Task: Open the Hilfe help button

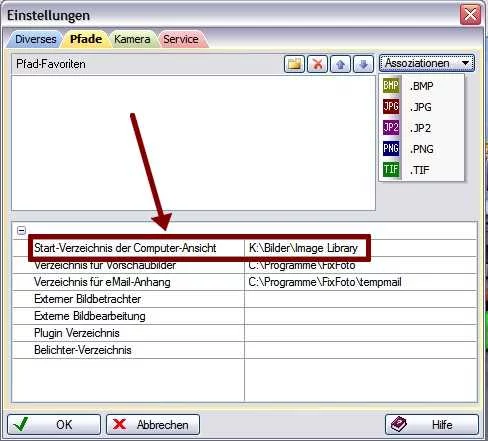Action: [432, 424]
